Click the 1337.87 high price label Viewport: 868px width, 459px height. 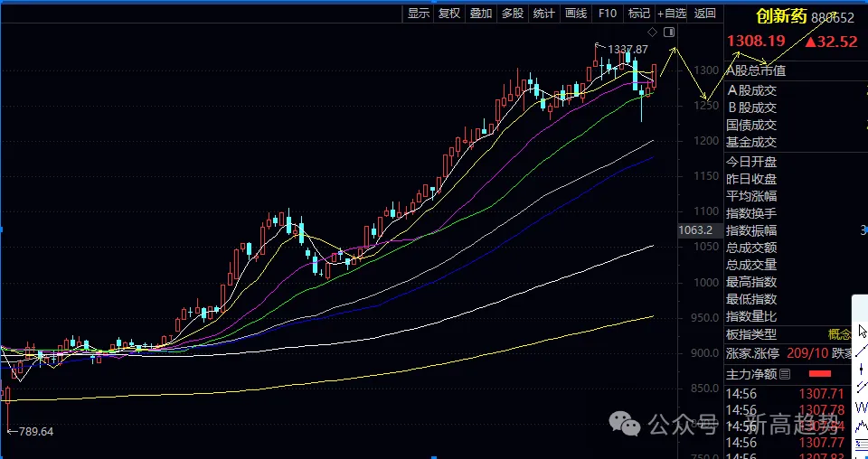tap(627, 49)
